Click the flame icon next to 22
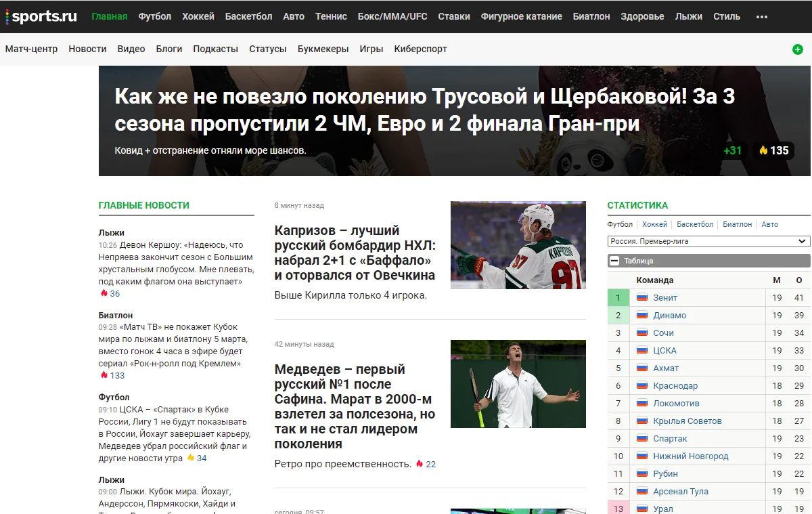The height and width of the screenshot is (514, 812). click(419, 464)
